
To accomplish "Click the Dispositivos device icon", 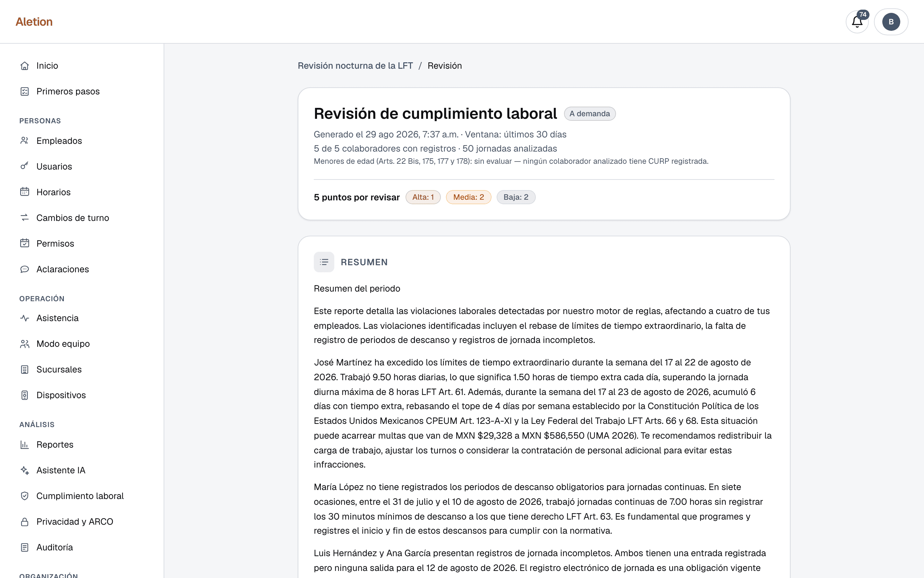I will tap(25, 395).
